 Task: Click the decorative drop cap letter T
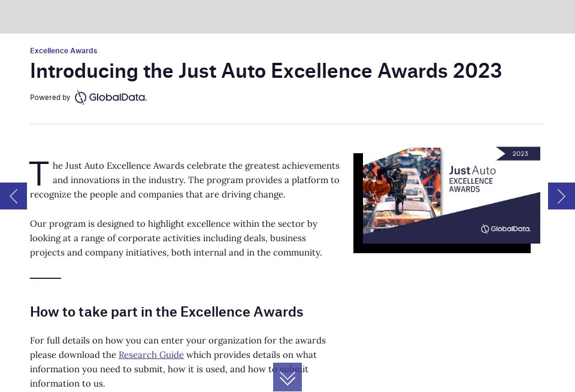(x=38, y=174)
